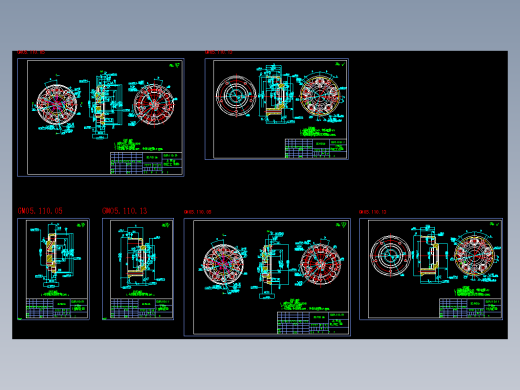Select the section view in the narrow GM05.110.13 sheet
Viewport: 520px width, 390px height.
click(x=138, y=255)
